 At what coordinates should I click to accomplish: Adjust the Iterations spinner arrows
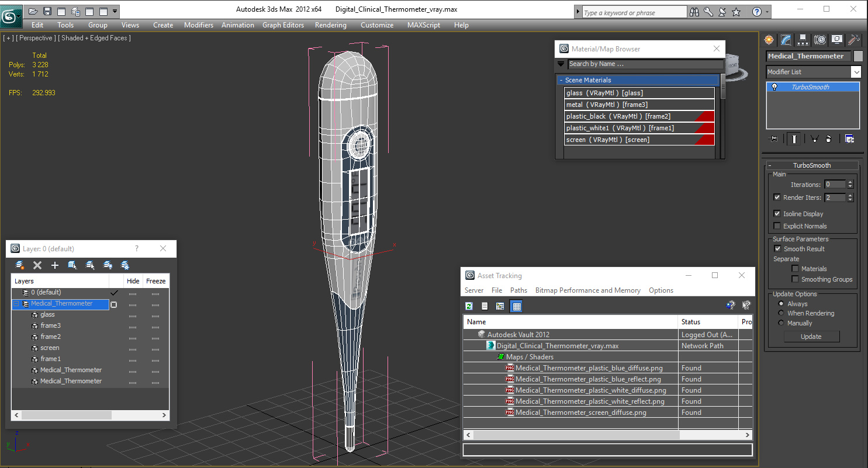[x=850, y=185]
